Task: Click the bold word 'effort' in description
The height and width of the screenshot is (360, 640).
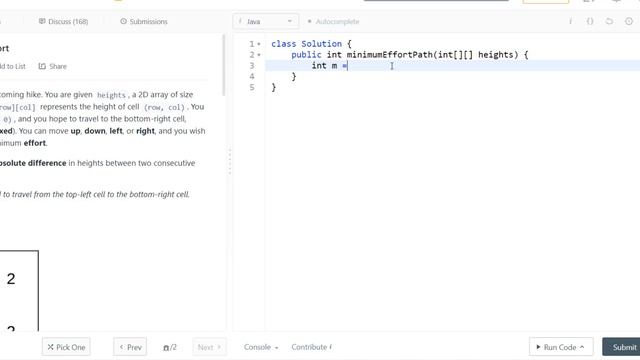Action: pos(35,143)
